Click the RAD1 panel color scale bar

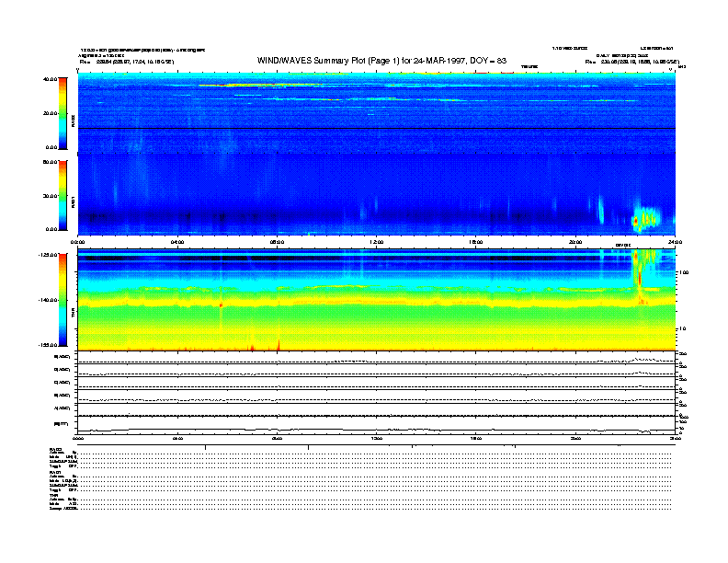(63, 195)
